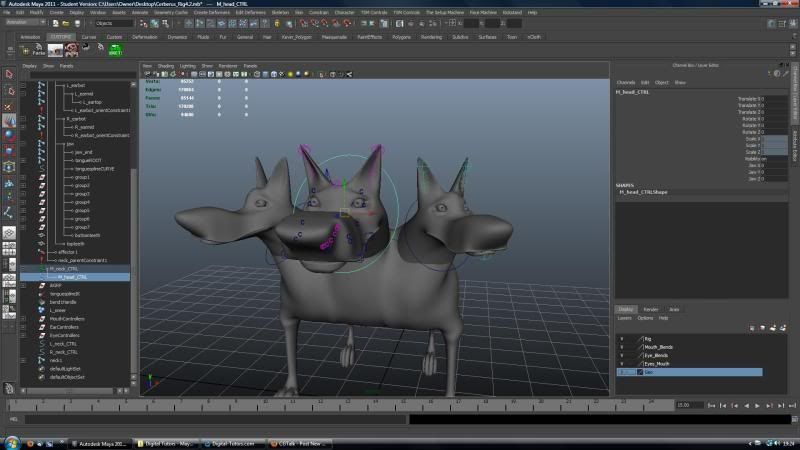
Task: Toggle visibility of Mouth_Blends layer
Action: pos(621,346)
